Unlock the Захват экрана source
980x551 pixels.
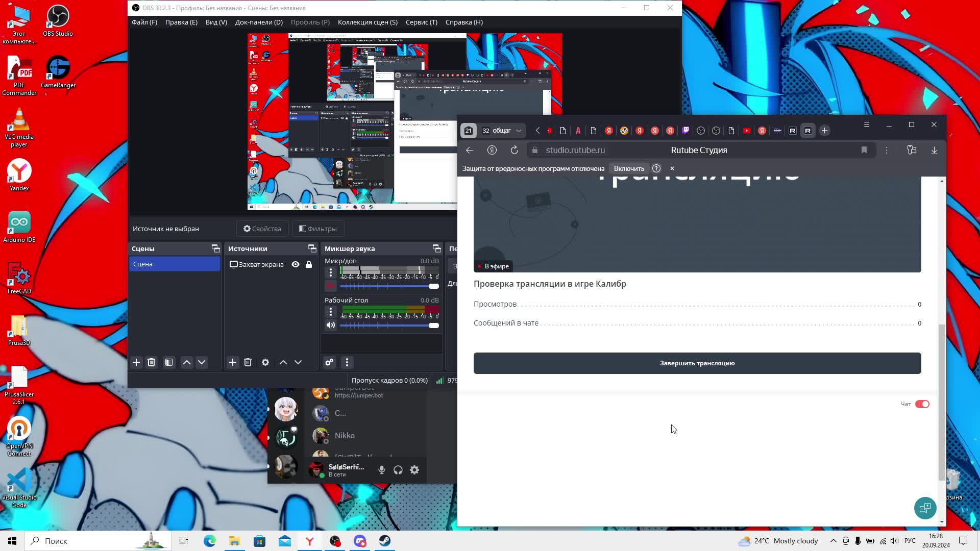tap(309, 264)
